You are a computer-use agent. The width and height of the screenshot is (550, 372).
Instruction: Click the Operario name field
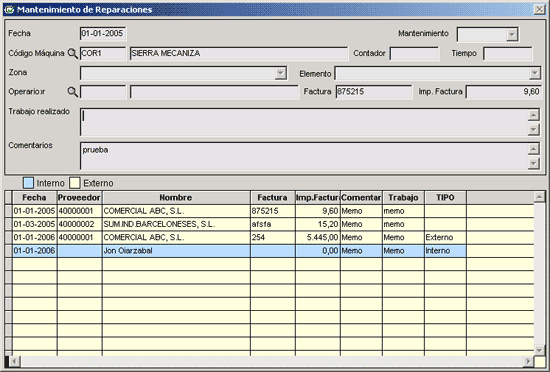click(214, 92)
